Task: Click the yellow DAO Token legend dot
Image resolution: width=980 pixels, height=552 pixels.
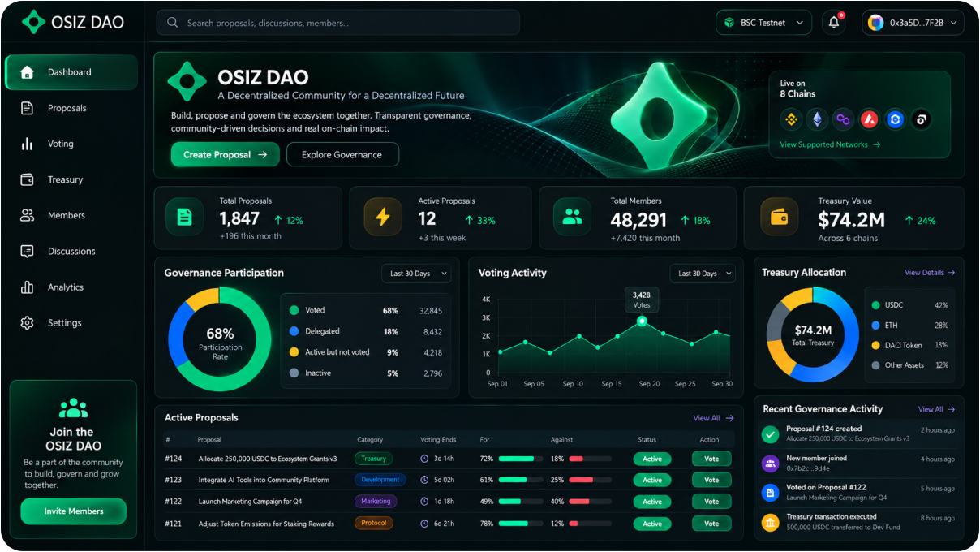Action: coord(875,345)
